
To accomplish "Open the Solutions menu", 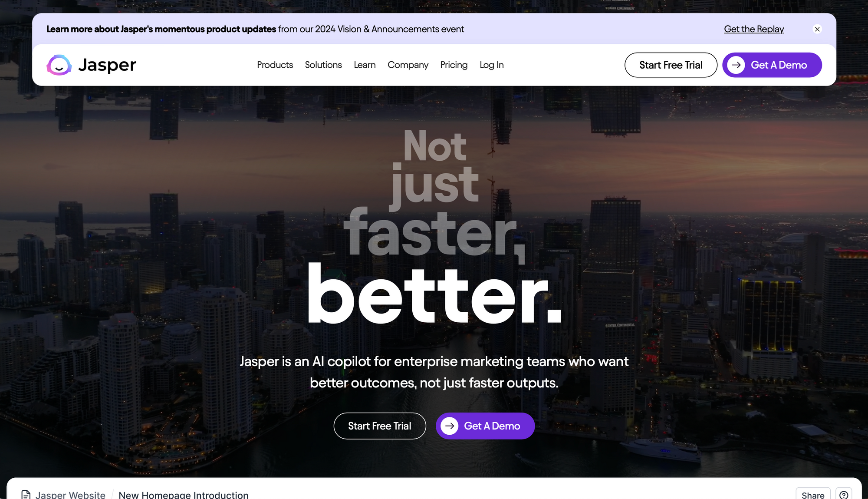I will pos(323,65).
